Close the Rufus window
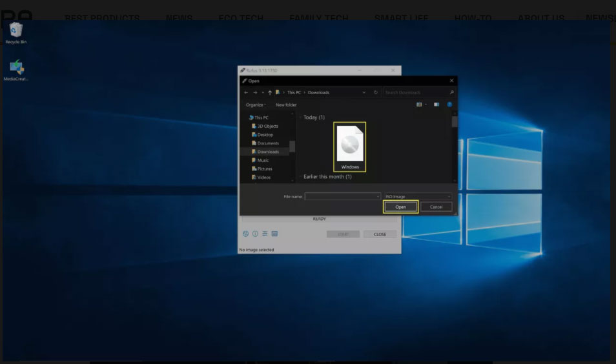 pos(393,70)
